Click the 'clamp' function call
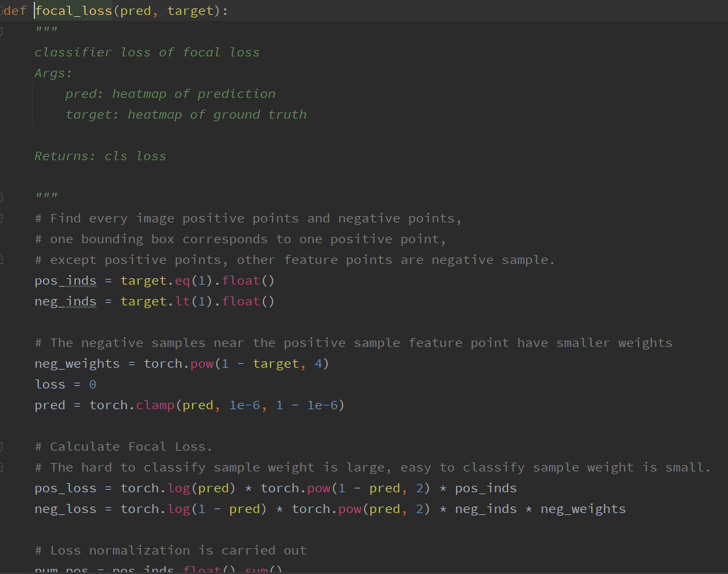The width and height of the screenshot is (728, 574). click(155, 405)
